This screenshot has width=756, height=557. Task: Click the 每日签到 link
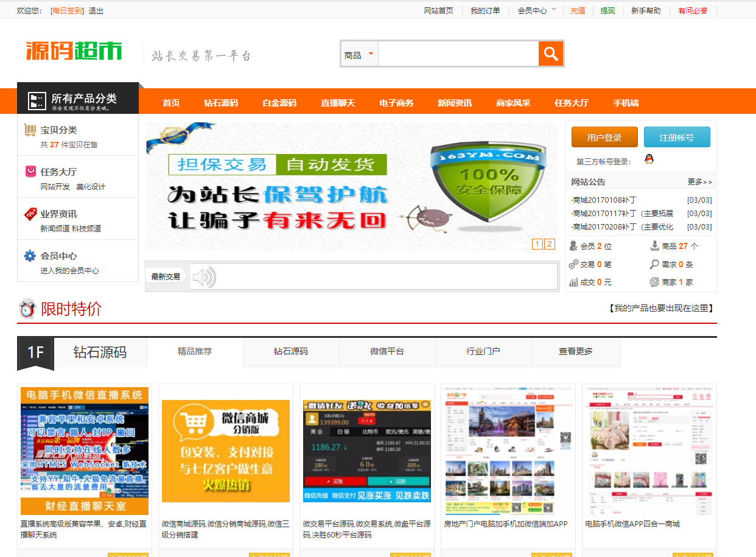[67, 10]
